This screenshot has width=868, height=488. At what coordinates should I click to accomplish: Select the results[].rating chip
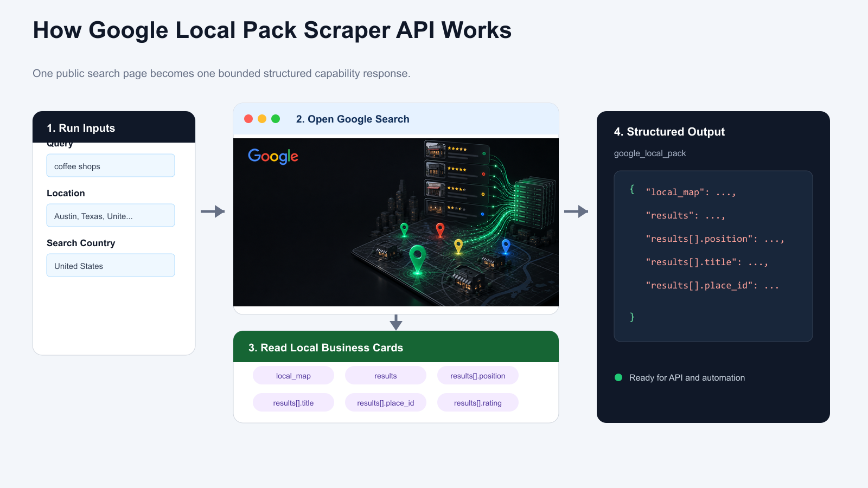click(478, 402)
